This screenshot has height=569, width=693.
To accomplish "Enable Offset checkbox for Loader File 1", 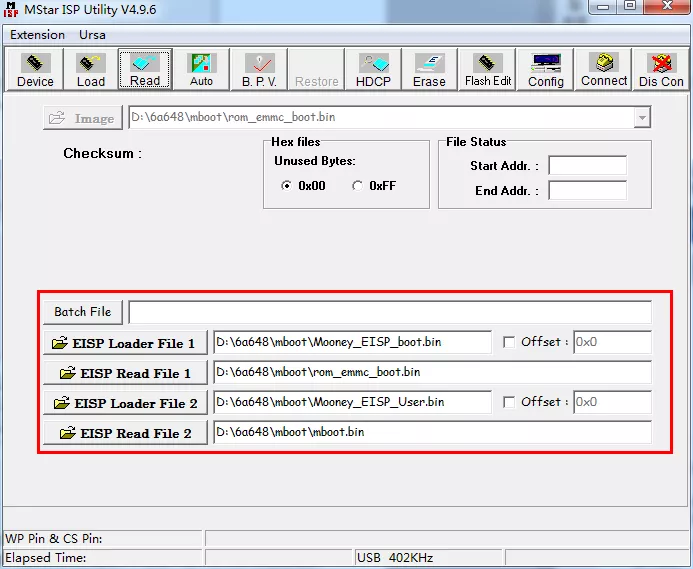I will click(509, 342).
